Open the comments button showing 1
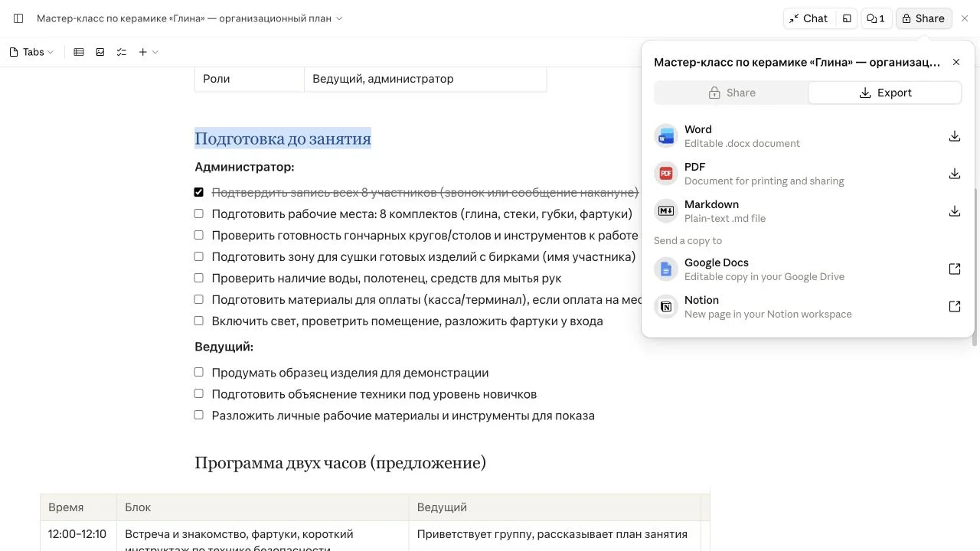The image size is (980, 551). (875, 18)
